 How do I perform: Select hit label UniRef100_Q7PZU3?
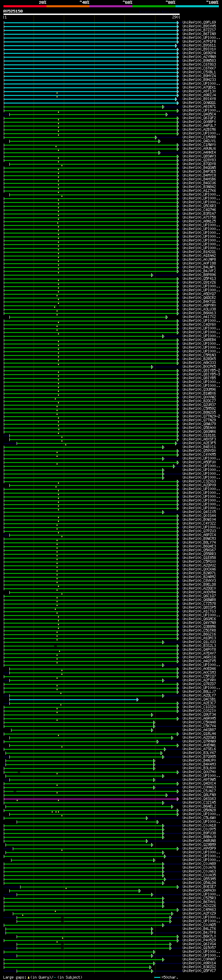[199, 531]
